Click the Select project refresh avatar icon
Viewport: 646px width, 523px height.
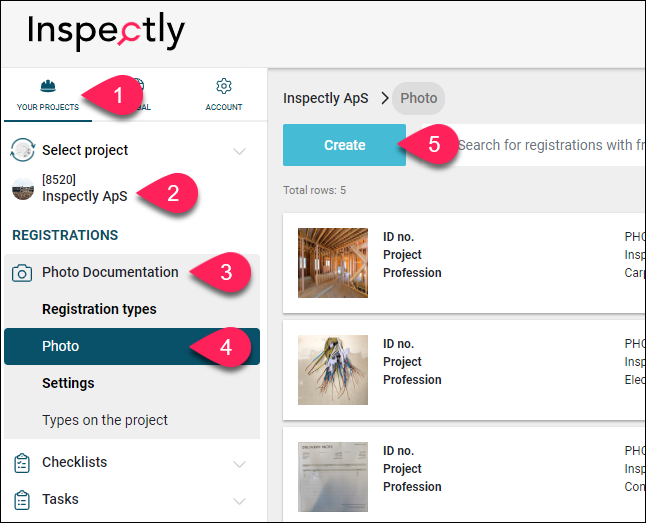23,150
